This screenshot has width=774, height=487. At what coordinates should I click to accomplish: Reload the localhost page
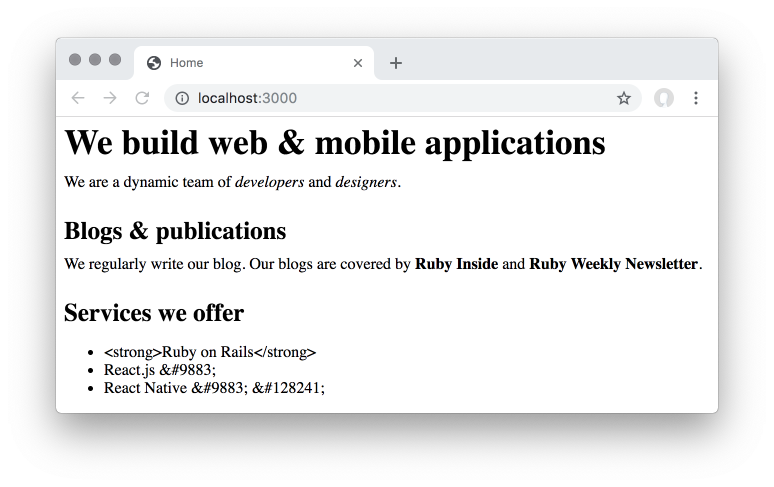(x=142, y=98)
